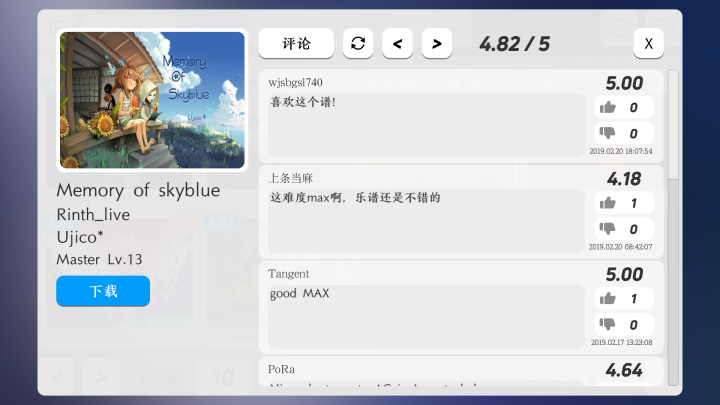
Task: Thumbs down 上条当麻's comment
Action: pos(624,229)
